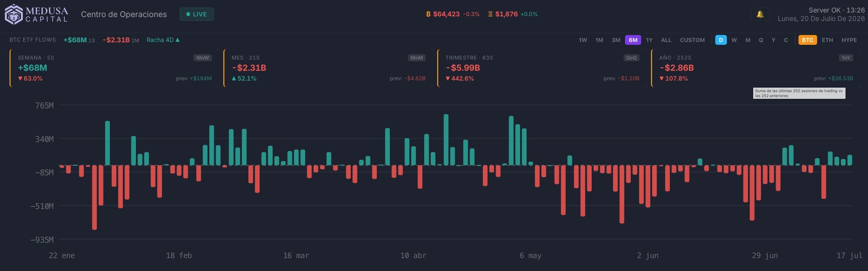Set aggregation to weekly (W)

point(734,40)
